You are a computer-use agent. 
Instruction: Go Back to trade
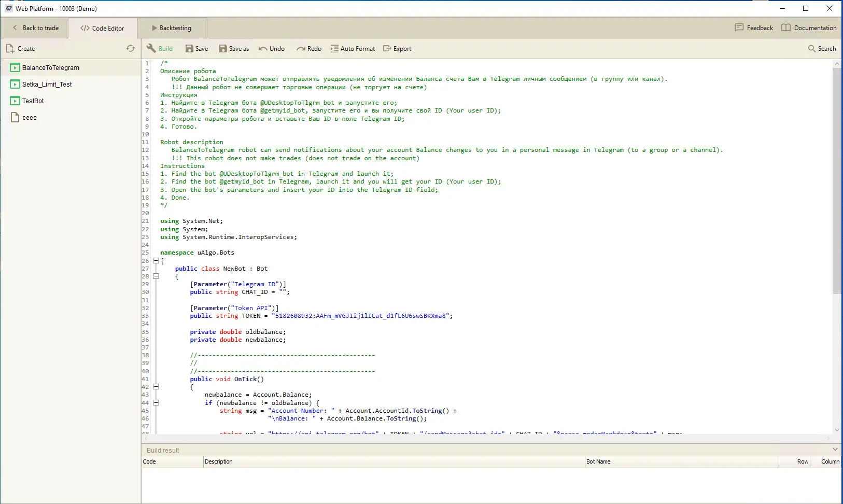(35, 28)
